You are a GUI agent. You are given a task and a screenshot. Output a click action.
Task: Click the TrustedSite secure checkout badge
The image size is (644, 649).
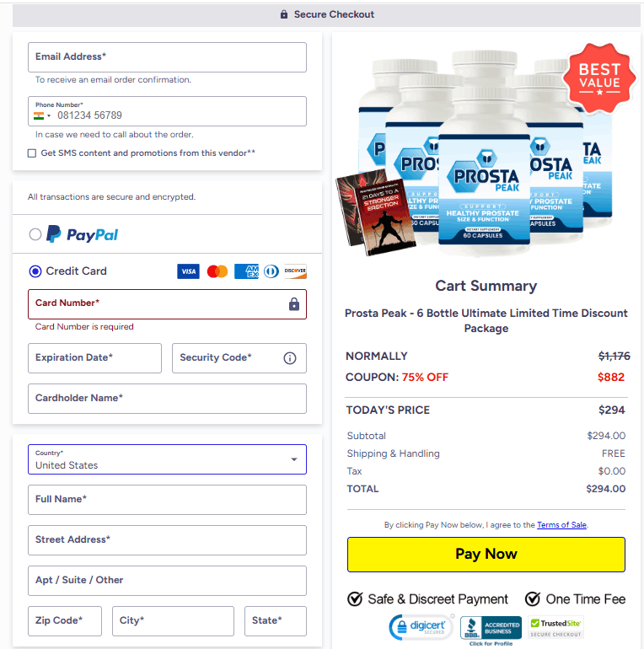tap(555, 628)
